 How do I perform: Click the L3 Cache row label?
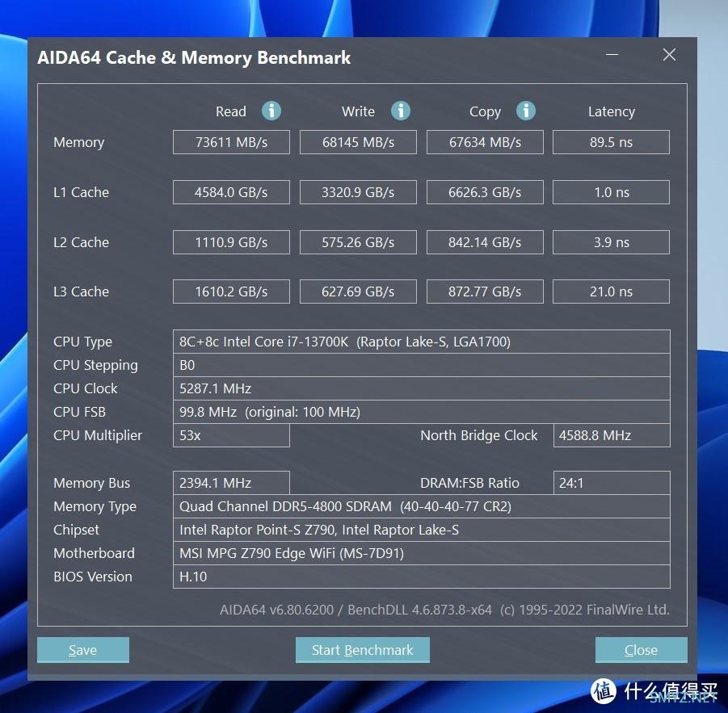(x=82, y=291)
